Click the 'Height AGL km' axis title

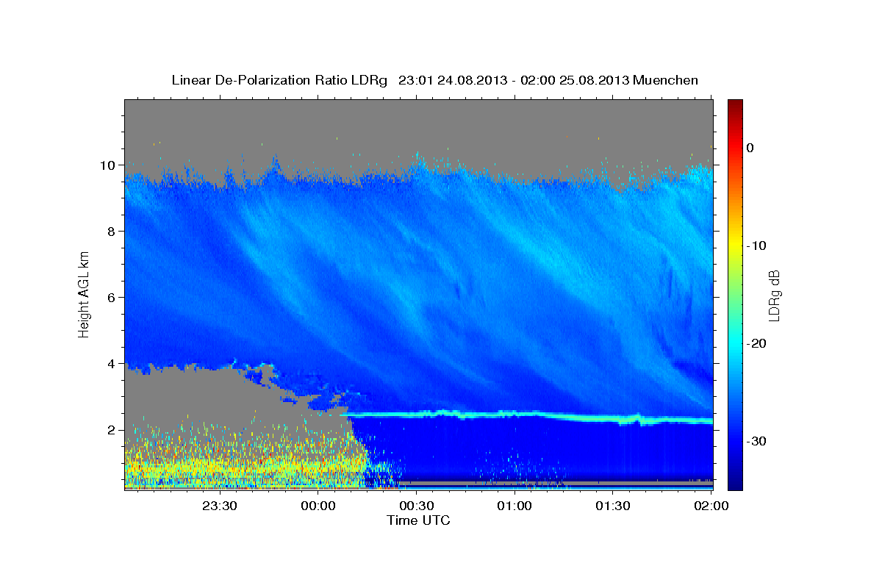click(x=84, y=294)
